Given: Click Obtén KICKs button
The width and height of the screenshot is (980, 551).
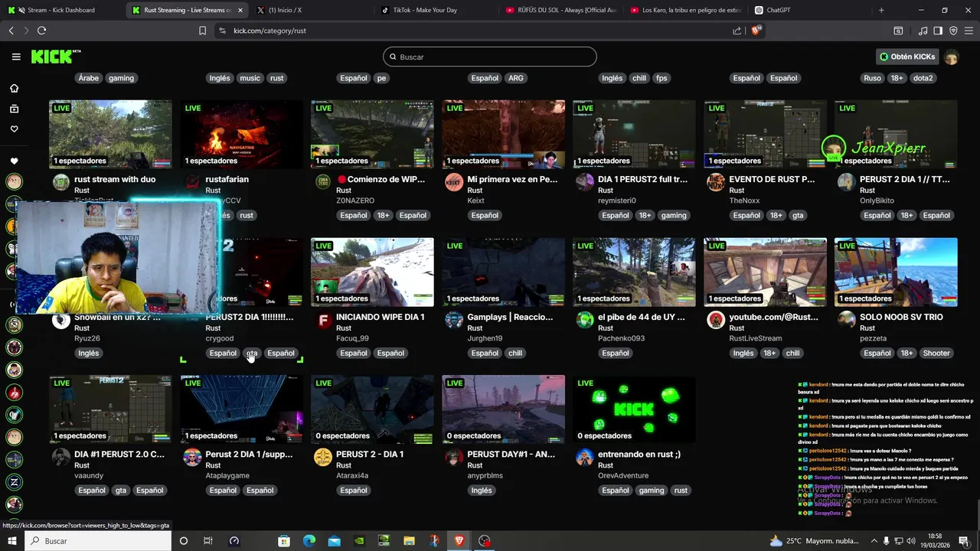Looking at the screenshot, I should pos(907,57).
